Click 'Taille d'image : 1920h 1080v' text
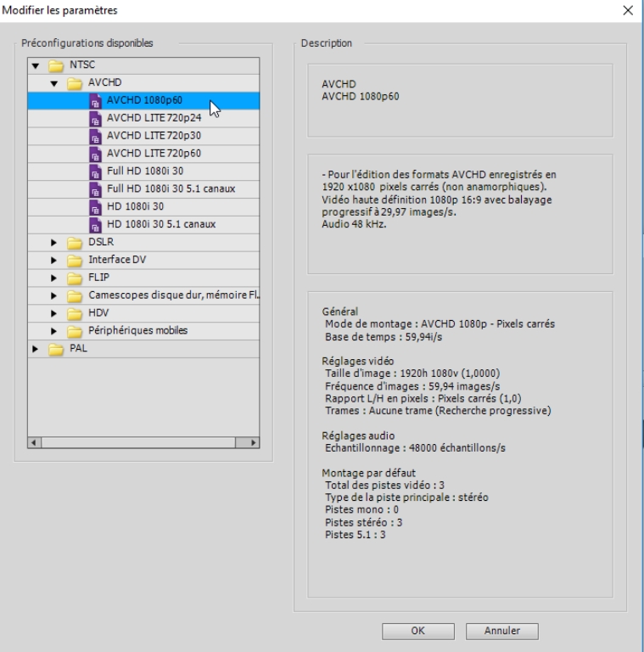This screenshot has height=652, width=644. (x=412, y=374)
